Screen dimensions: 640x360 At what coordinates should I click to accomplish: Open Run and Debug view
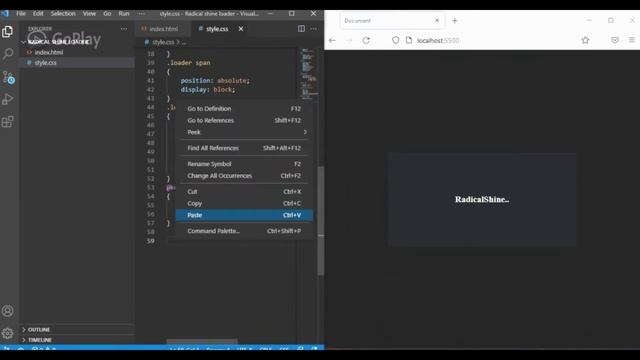pos(7,99)
